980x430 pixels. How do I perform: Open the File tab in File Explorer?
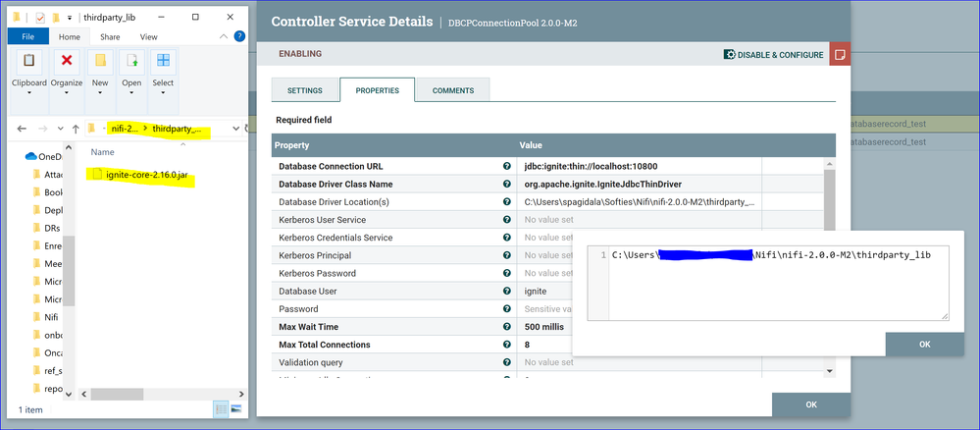(27, 37)
